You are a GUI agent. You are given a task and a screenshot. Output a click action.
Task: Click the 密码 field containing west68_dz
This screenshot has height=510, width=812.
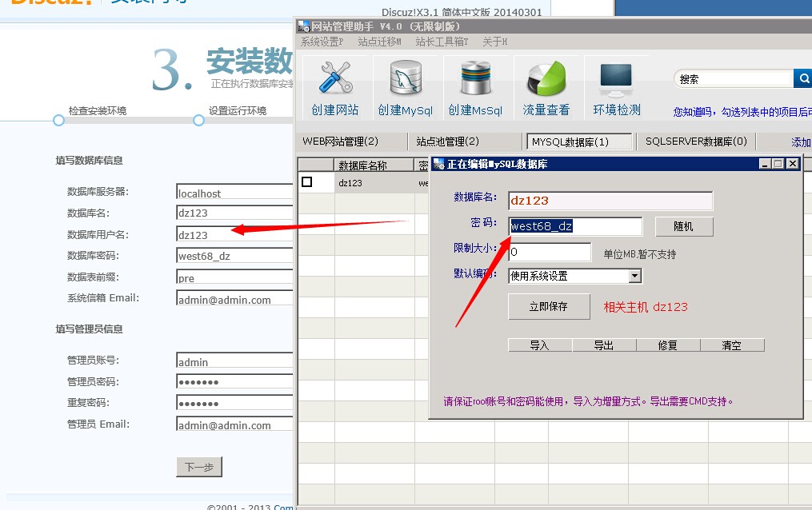[x=575, y=226]
